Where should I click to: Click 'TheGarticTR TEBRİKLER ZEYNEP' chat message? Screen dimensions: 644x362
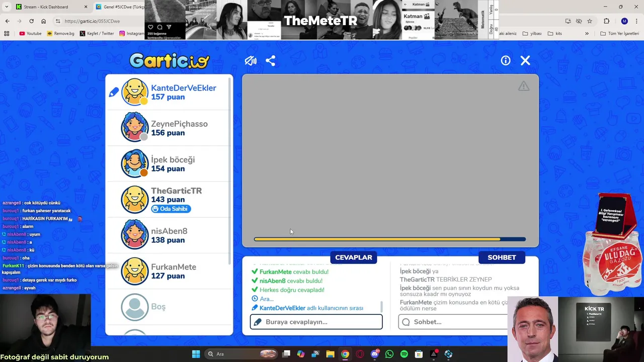(446, 279)
